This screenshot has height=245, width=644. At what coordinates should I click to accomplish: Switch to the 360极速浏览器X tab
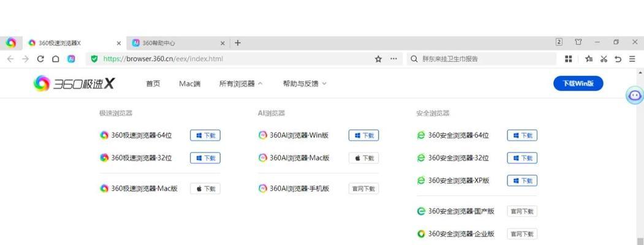pyautogui.click(x=74, y=43)
